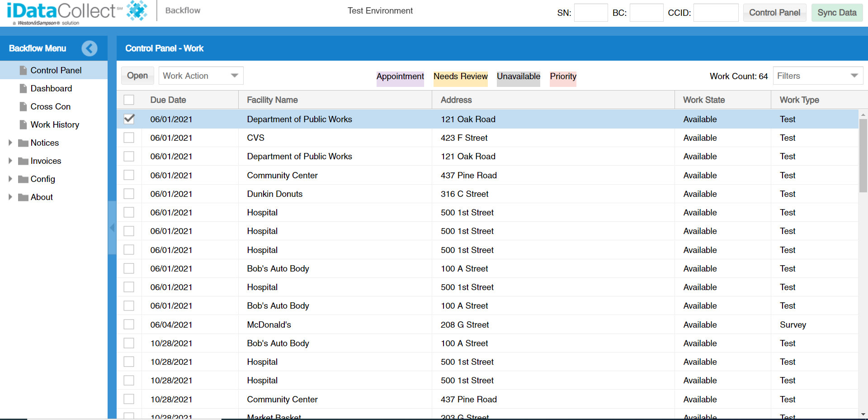Check the McDonald's Survey row checkbox
Screen dimensions: 868x420
tap(129, 324)
